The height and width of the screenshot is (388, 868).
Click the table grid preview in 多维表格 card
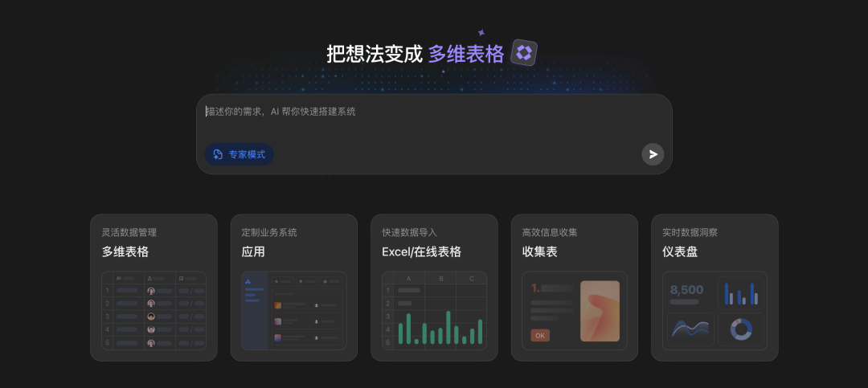pyautogui.click(x=154, y=310)
